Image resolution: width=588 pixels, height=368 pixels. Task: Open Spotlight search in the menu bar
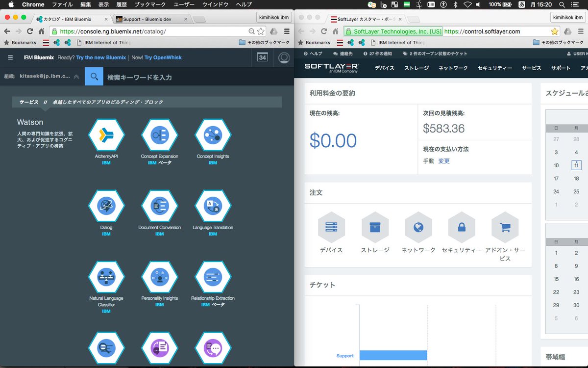[562, 4]
